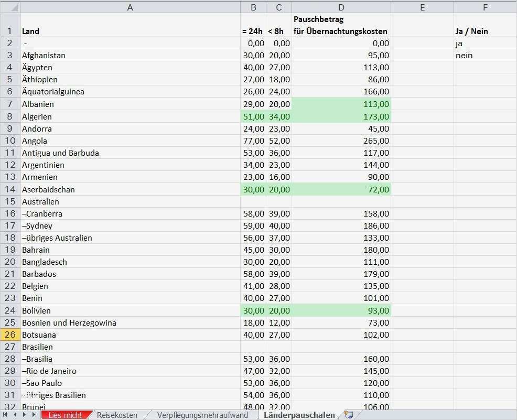Select row 15 header

[10, 201]
